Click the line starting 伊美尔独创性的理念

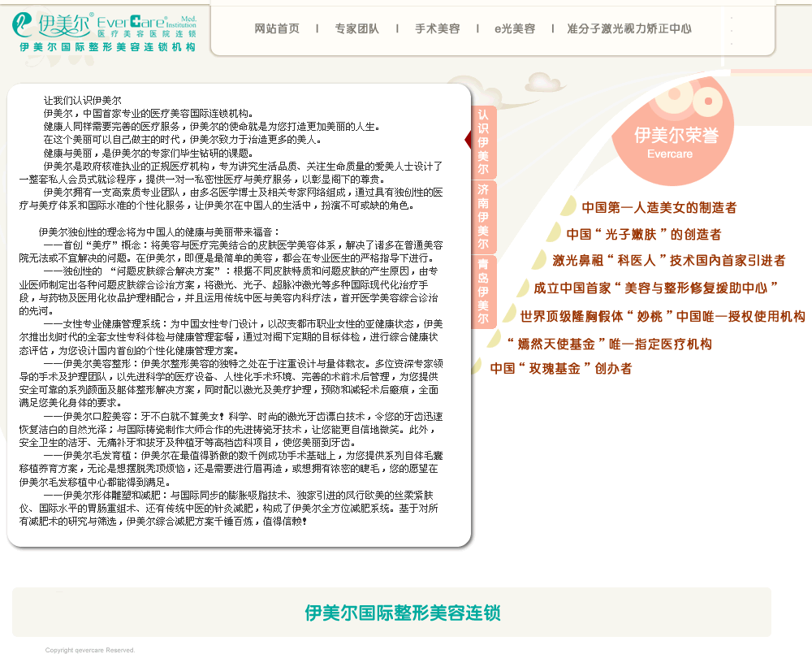pos(159,232)
